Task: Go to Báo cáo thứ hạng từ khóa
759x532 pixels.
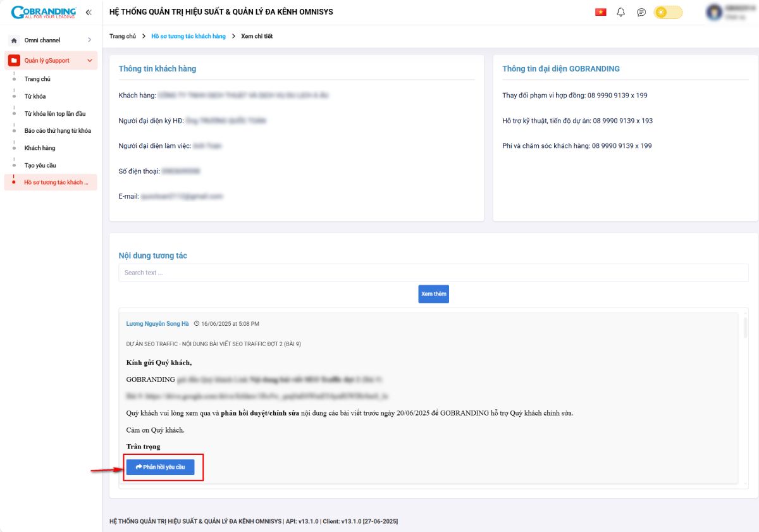Action: (x=58, y=131)
